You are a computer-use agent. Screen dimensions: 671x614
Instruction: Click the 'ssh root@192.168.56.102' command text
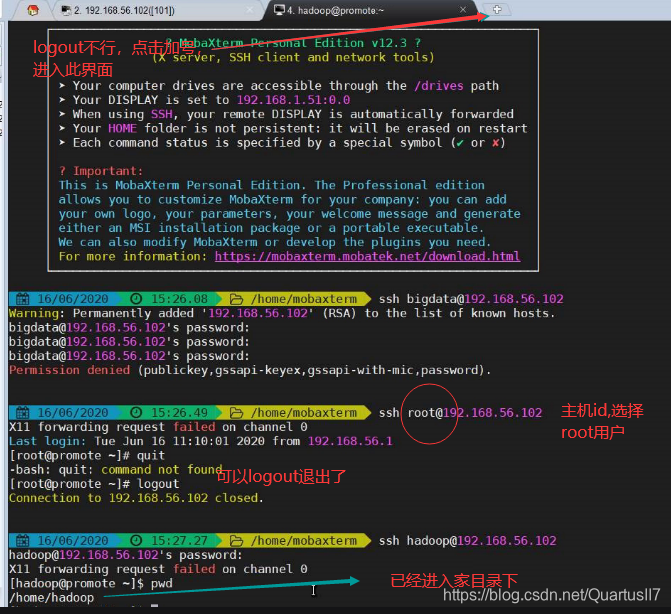pos(460,412)
